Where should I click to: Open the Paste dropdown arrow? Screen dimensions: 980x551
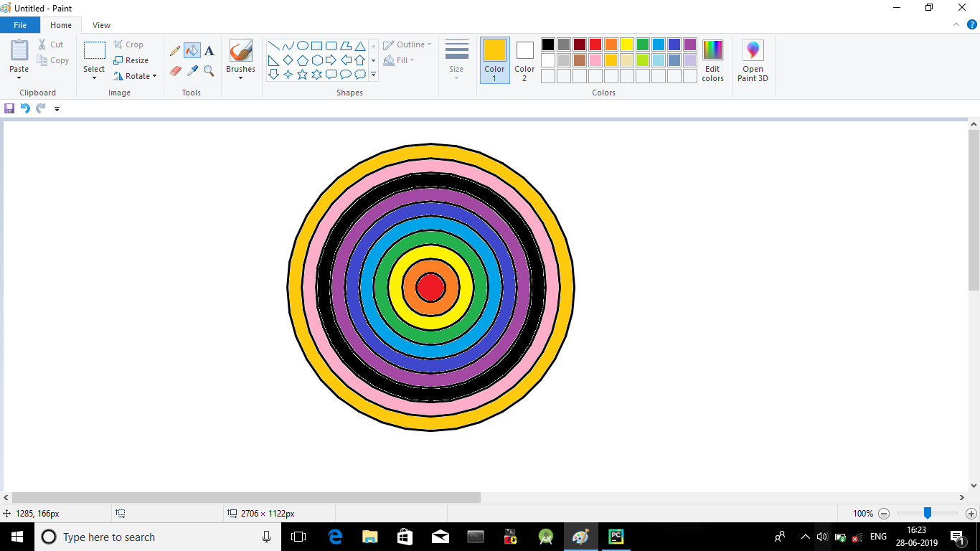(19, 77)
